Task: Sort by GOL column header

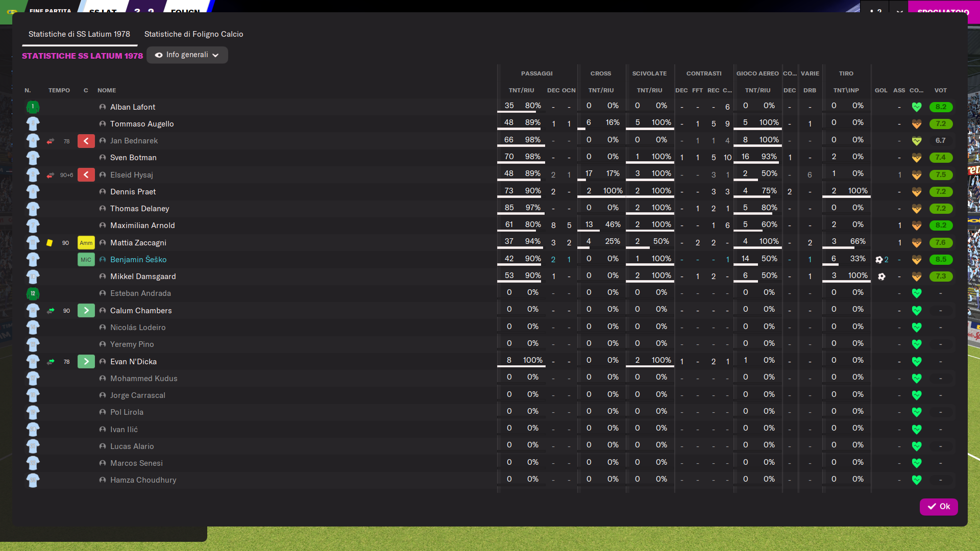Action: click(x=881, y=90)
